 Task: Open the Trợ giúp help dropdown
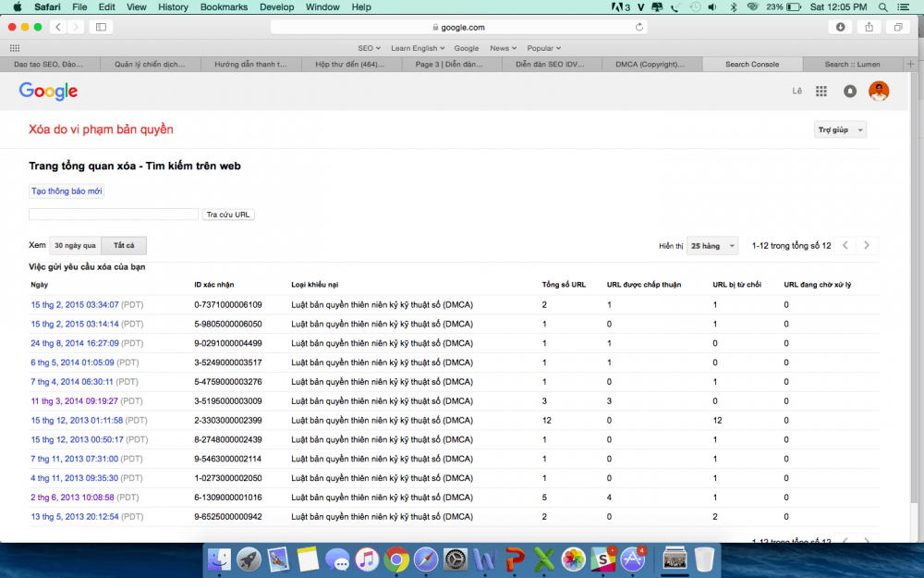tap(840, 129)
